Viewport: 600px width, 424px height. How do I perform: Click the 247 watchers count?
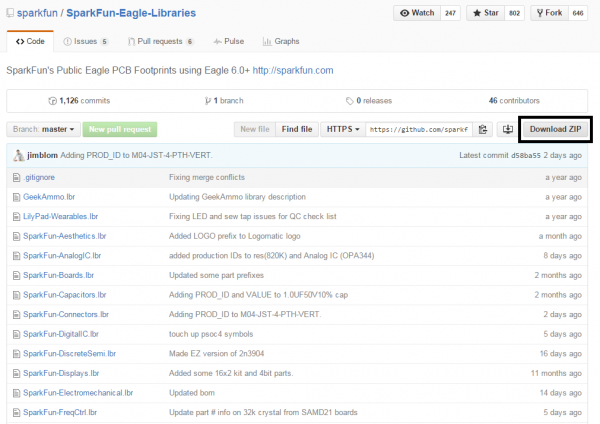(x=450, y=13)
